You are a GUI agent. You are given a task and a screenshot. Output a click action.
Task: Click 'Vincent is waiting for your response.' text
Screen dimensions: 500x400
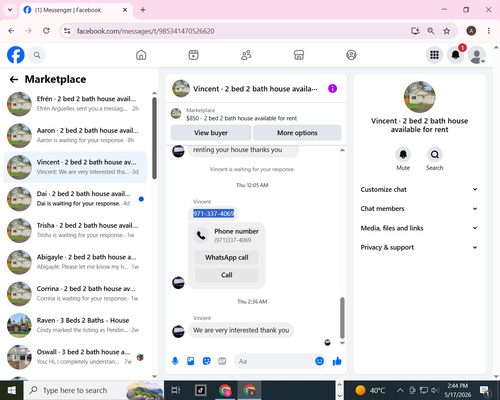pos(252,169)
